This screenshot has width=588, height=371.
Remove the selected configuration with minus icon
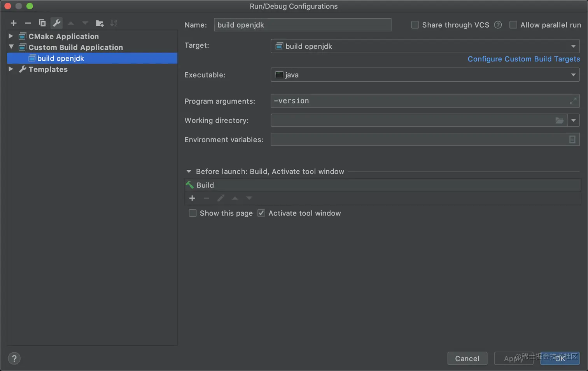28,23
